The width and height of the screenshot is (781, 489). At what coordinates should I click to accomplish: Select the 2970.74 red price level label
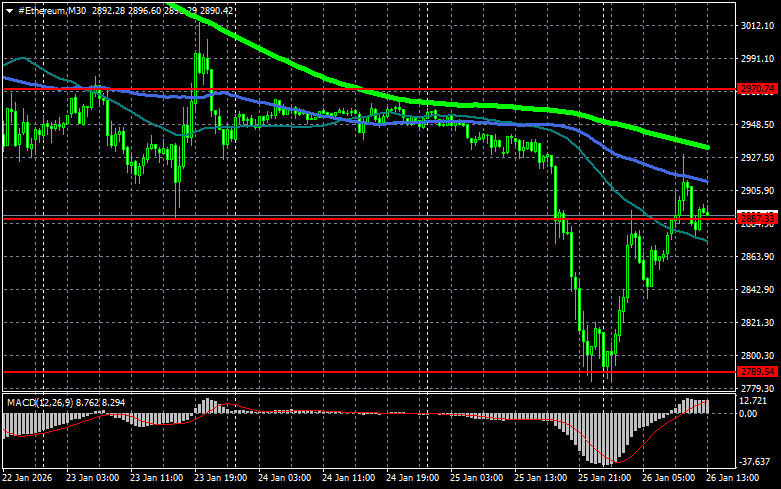[758, 89]
